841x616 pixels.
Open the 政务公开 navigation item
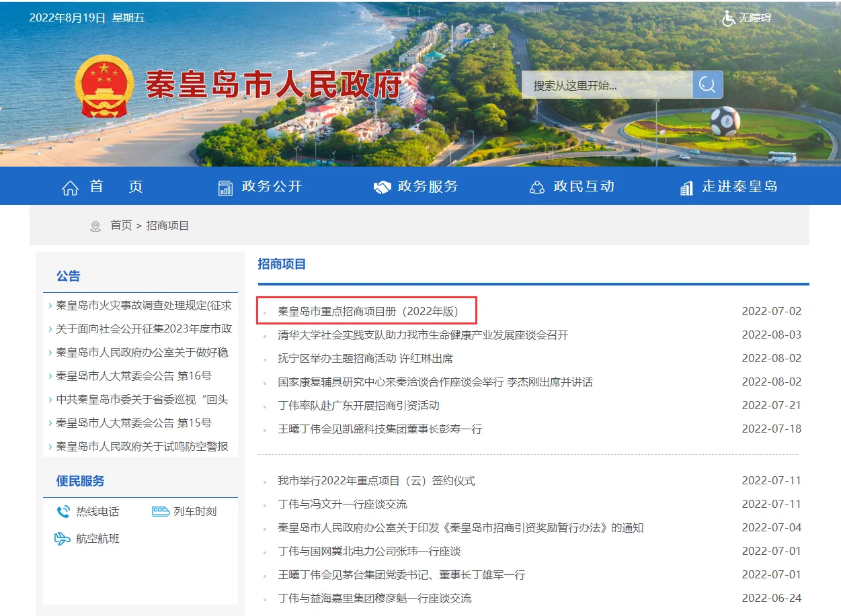coord(272,187)
